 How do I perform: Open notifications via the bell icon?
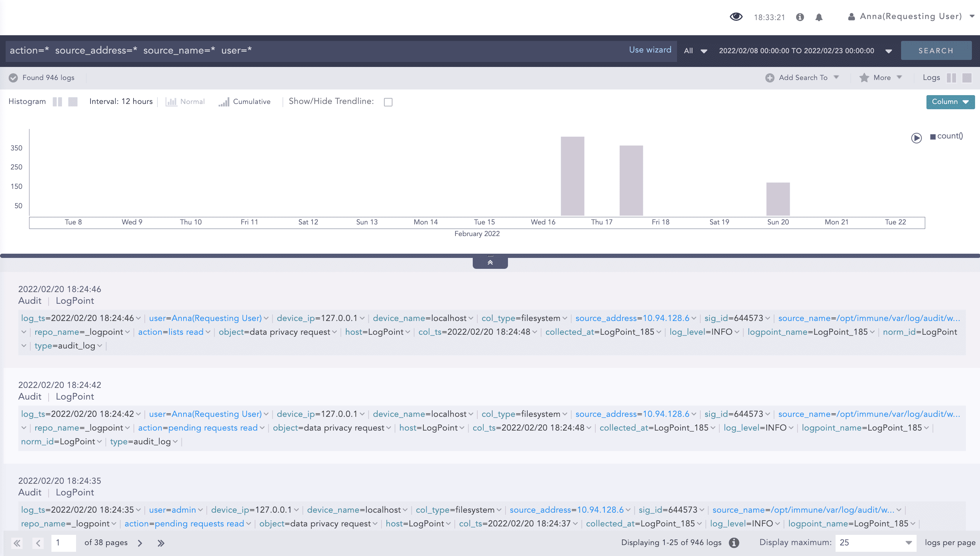[x=819, y=17]
